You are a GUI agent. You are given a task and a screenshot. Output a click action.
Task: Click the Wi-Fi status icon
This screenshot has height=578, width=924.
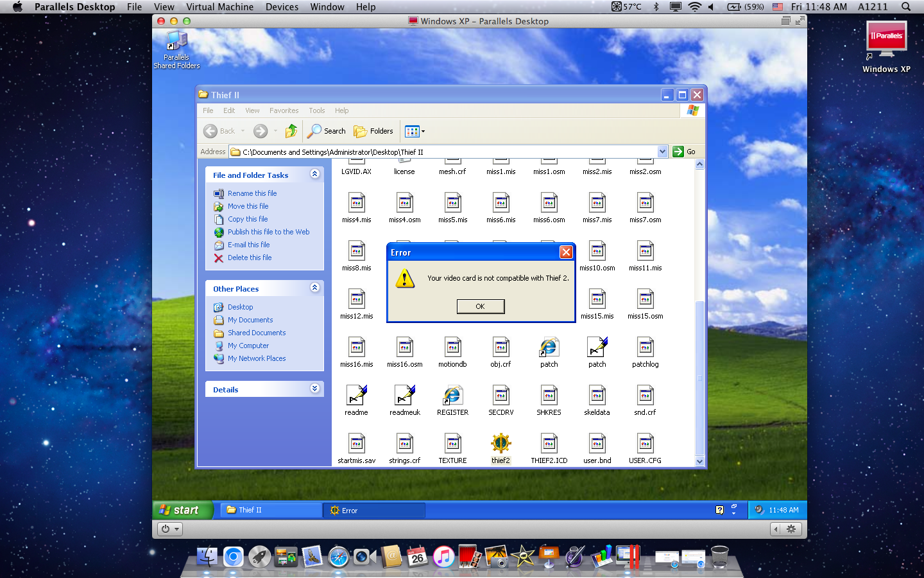694,6
